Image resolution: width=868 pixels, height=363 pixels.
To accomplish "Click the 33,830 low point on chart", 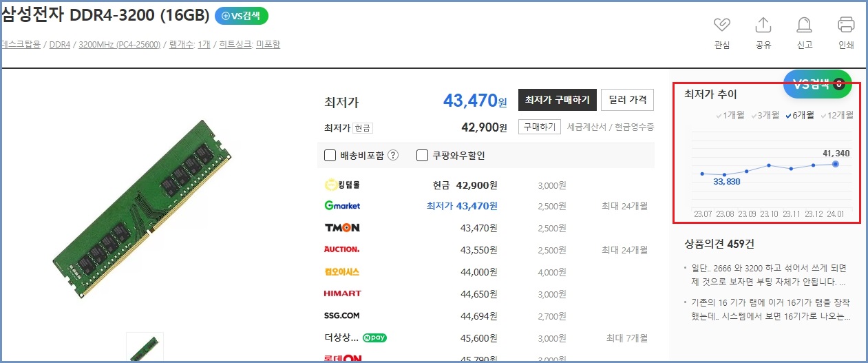I will pos(724,175).
